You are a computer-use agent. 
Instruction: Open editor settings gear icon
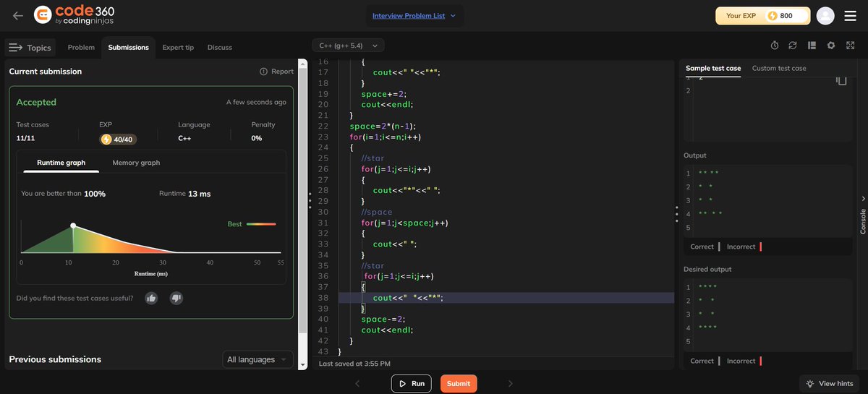[x=831, y=46]
